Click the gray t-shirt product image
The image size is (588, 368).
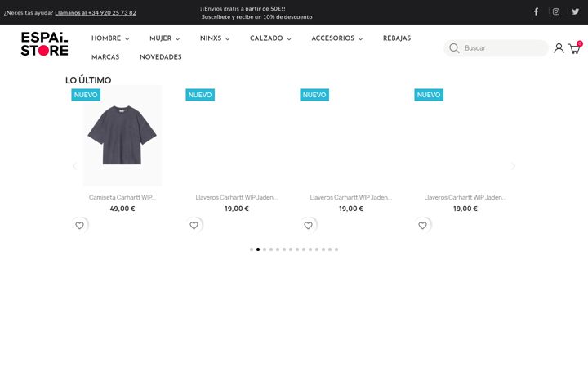tap(122, 136)
